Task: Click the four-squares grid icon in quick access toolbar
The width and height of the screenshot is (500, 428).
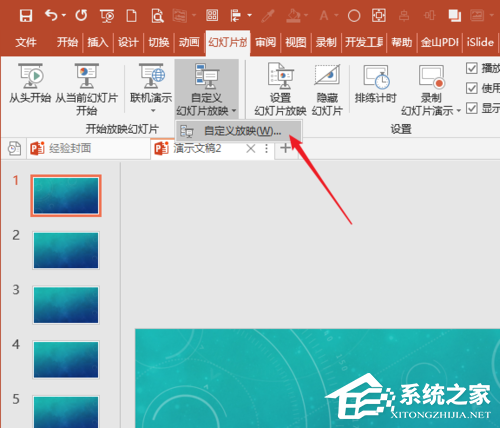Action: 212,15
